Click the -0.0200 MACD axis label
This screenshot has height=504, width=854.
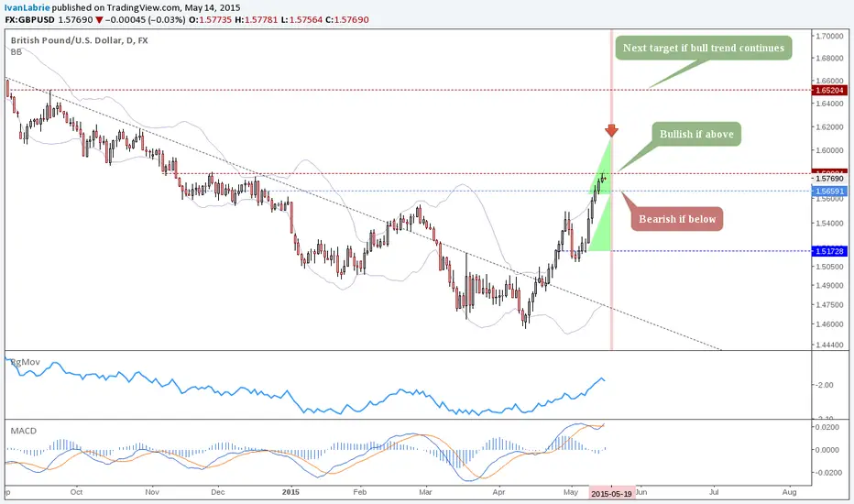829,473
